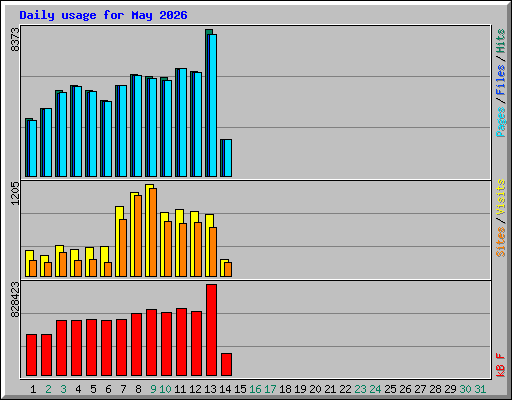The height and width of the screenshot is (400, 512).
Task: Click day label 7 on the x-axis
Action: click(x=123, y=389)
